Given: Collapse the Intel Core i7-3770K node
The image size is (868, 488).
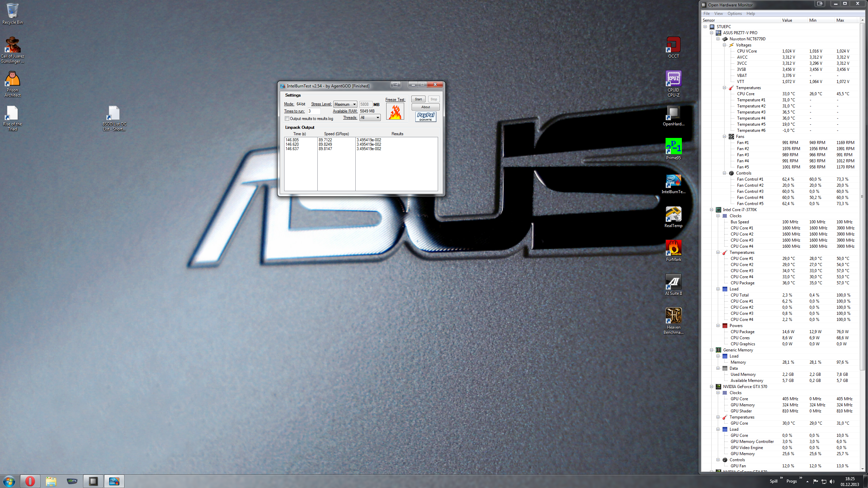Looking at the screenshot, I should coord(712,210).
